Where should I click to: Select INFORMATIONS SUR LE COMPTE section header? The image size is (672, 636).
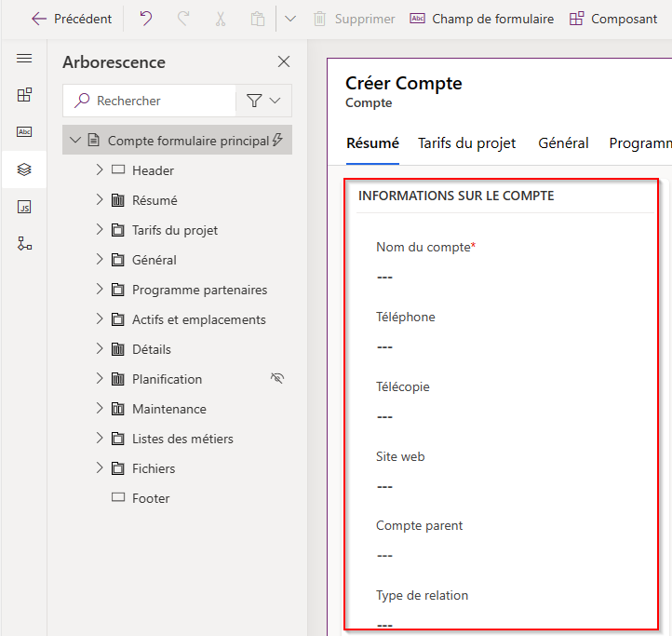click(456, 196)
